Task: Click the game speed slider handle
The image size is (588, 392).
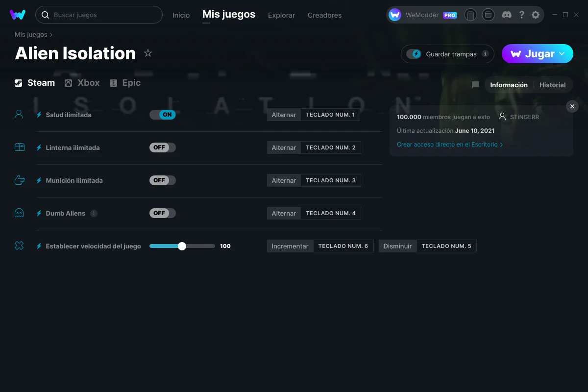Action: [x=182, y=246]
